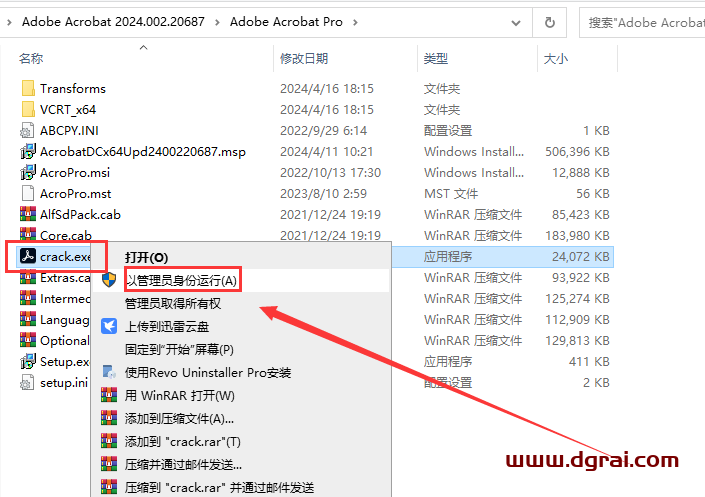Click the Transforms folder icon

tap(28, 89)
